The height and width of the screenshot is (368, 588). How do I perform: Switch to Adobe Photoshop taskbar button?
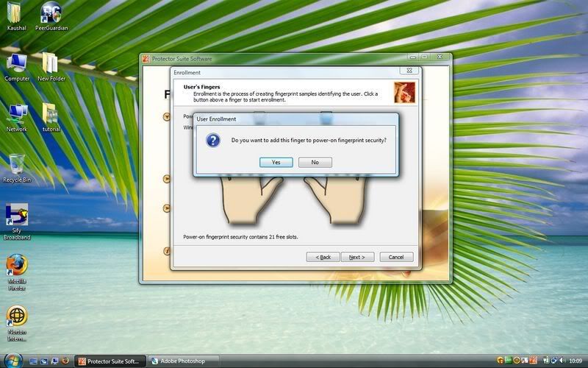[x=182, y=361]
